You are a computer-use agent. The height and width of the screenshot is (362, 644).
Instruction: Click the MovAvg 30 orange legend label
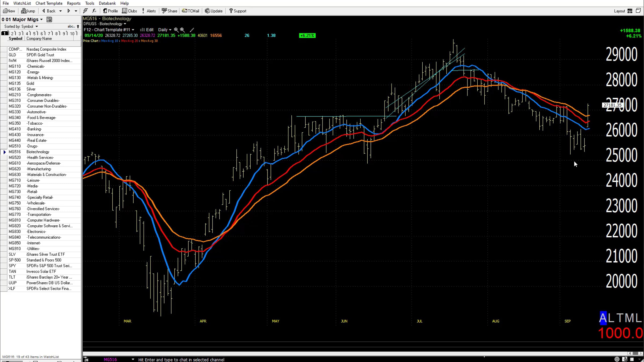[x=149, y=41]
